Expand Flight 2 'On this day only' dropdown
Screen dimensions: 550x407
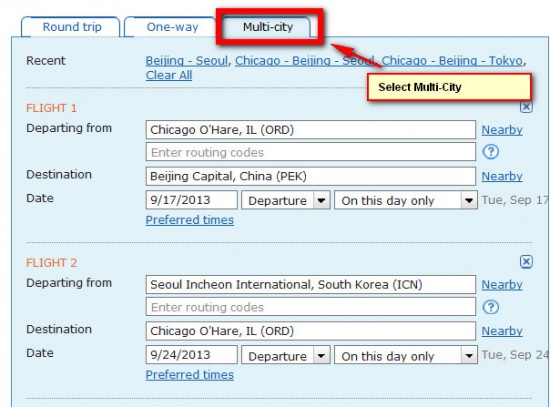[406, 355]
